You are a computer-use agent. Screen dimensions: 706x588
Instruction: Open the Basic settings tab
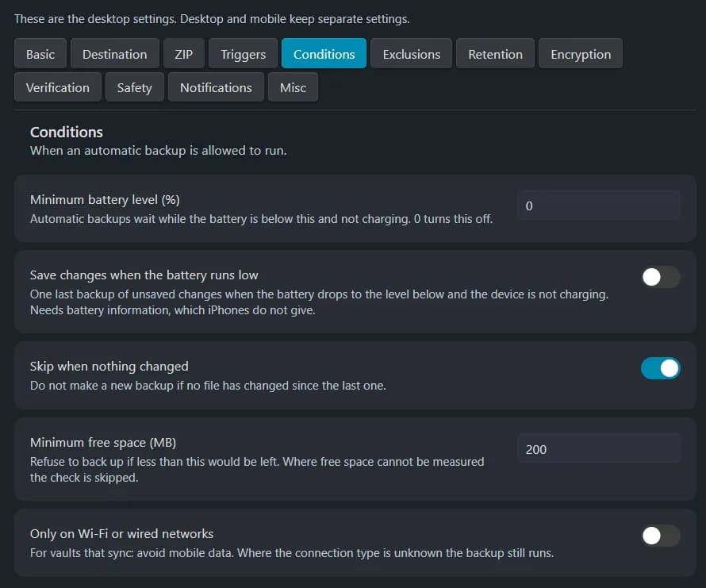pos(40,54)
